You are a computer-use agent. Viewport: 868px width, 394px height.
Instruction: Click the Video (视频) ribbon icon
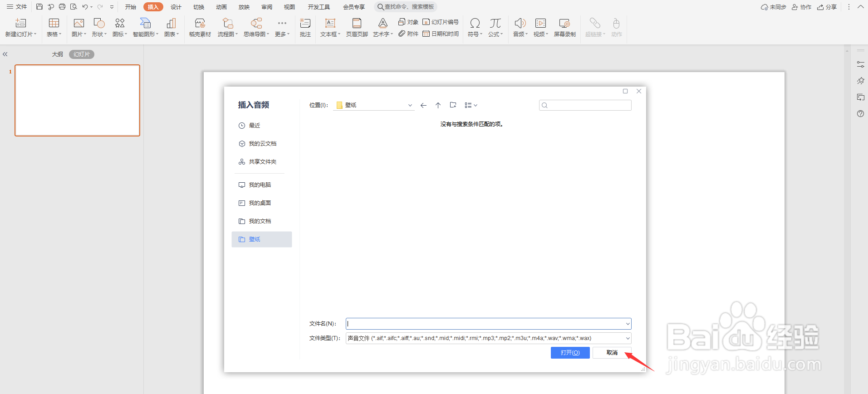click(x=540, y=23)
